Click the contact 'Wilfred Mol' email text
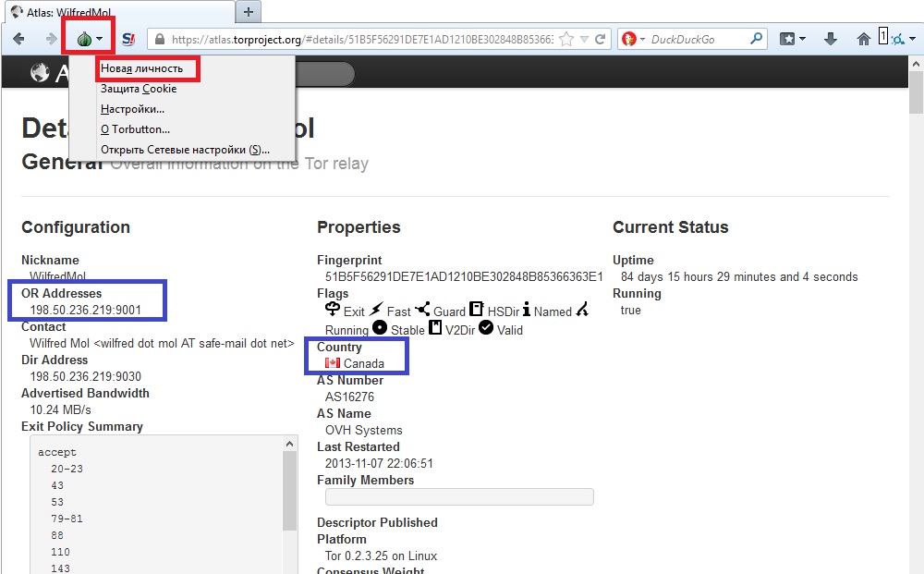 pos(162,343)
